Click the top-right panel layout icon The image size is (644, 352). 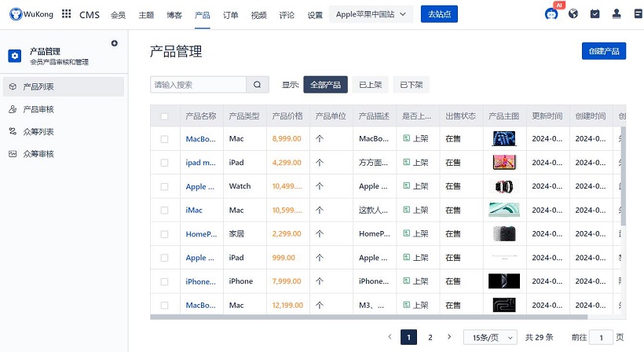point(639,14)
